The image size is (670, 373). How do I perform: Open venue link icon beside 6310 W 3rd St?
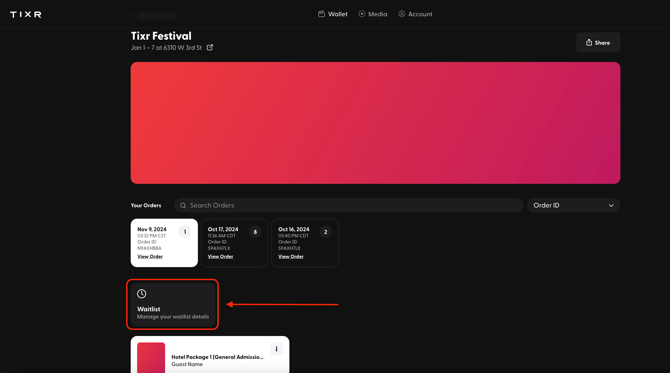tap(210, 47)
